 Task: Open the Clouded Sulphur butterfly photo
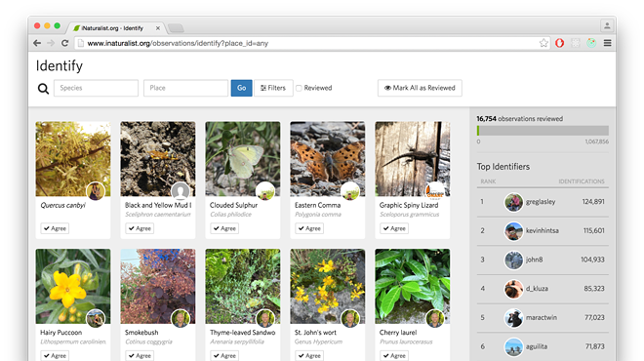(243, 158)
